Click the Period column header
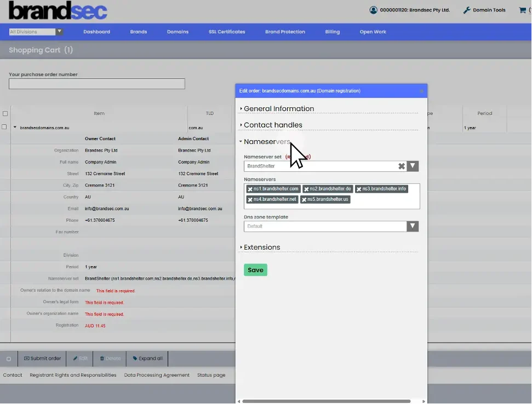The height and width of the screenshot is (404, 532). (x=484, y=113)
